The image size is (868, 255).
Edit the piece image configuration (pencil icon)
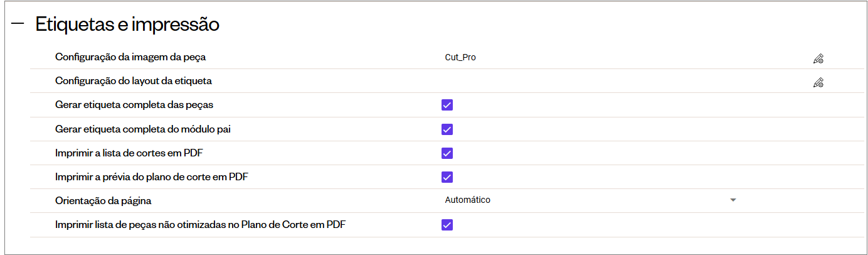[x=818, y=59]
